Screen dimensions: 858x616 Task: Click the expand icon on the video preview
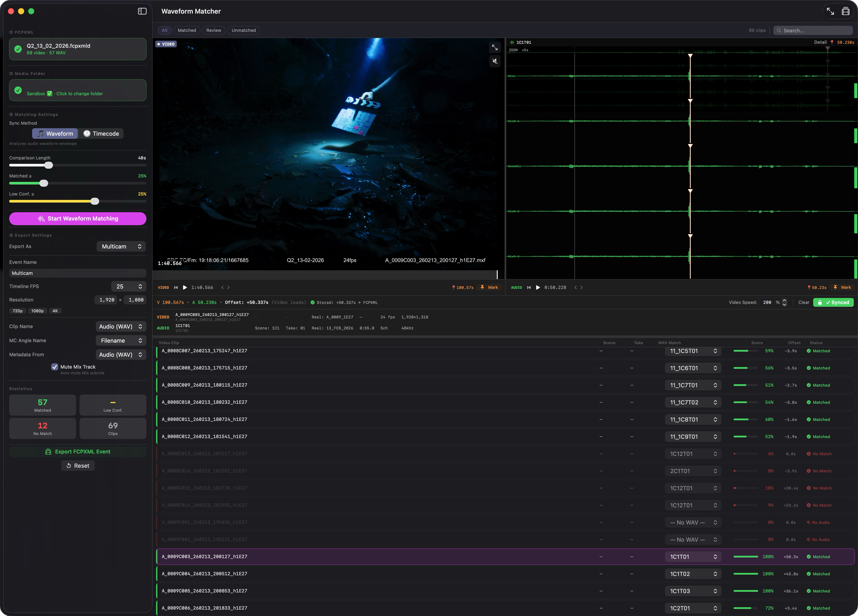(495, 47)
